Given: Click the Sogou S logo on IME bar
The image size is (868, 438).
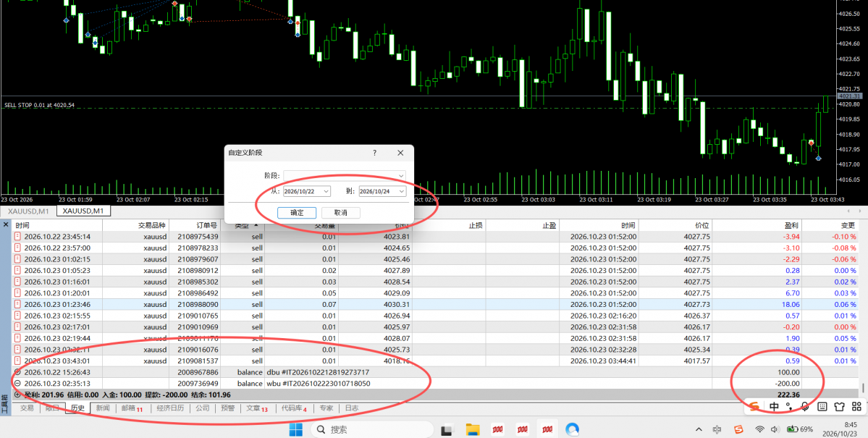Looking at the screenshot, I should [x=754, y=406].
